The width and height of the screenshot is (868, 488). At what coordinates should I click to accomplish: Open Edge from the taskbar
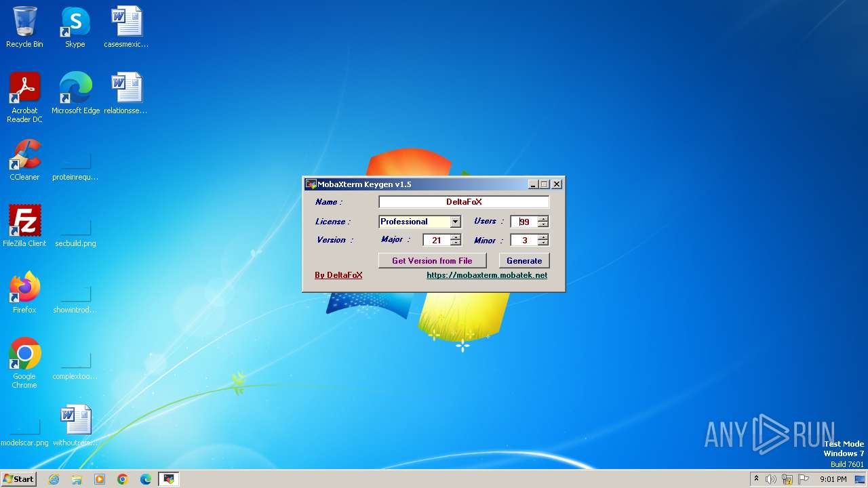point(146,479)
